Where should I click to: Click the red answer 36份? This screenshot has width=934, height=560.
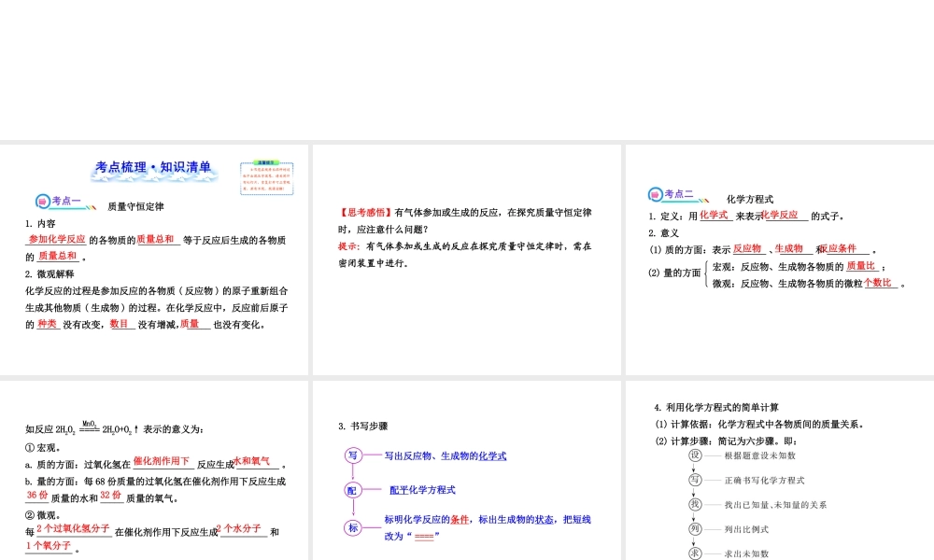tap(37, 495)
